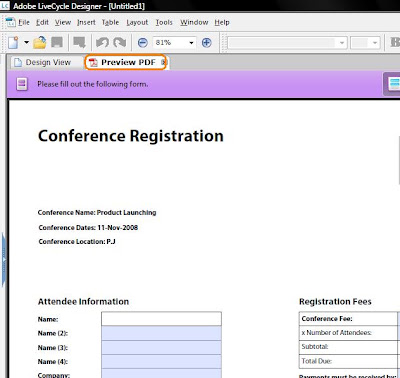Expand the collapsed left side panel handle
This screenshot has height=378, width=400.
tap(4, 260)
